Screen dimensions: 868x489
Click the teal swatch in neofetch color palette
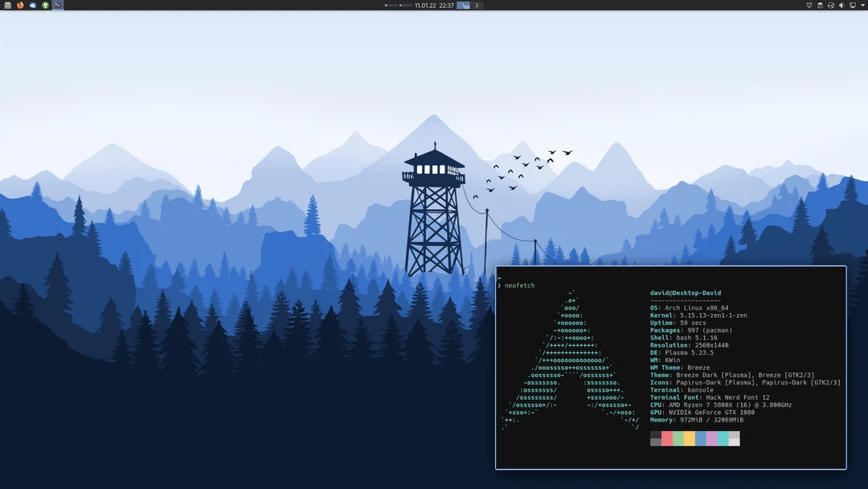coord(723,438)
